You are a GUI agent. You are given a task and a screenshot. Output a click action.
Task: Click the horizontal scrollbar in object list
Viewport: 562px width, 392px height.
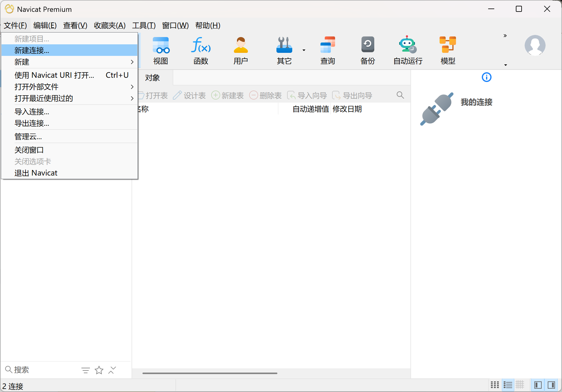coord(210,373)
